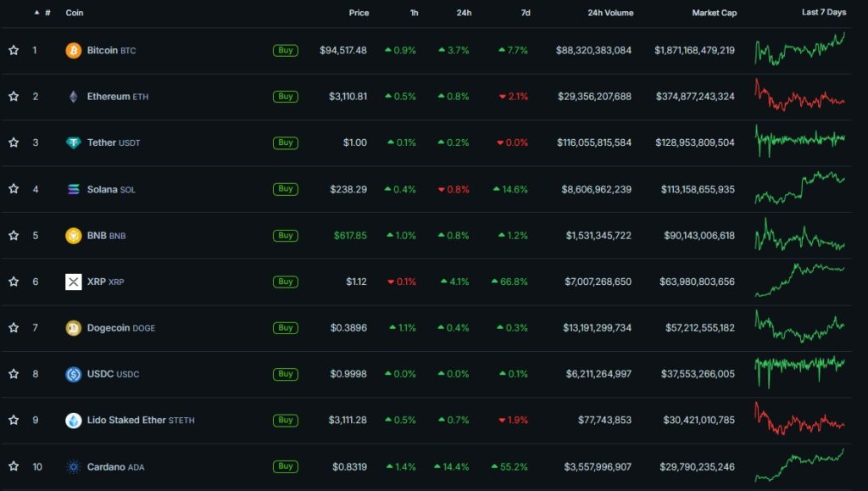Select the Dogecoin DOGE logo

[75, 328]
